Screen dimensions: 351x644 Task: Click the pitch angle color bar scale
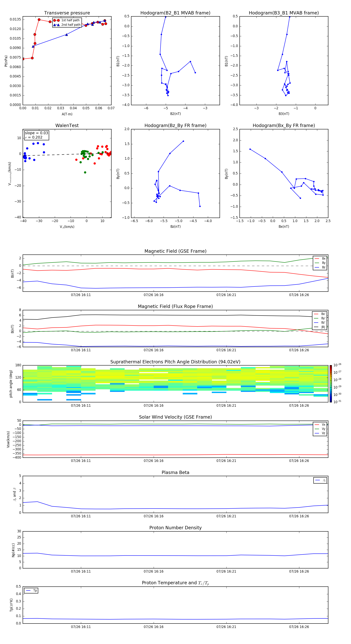tap(331, 384)
